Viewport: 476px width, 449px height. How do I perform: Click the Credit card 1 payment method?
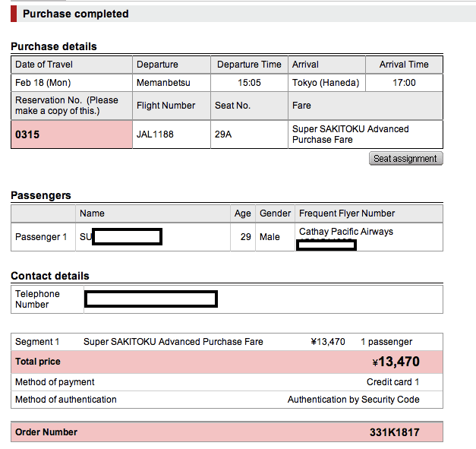392,382
